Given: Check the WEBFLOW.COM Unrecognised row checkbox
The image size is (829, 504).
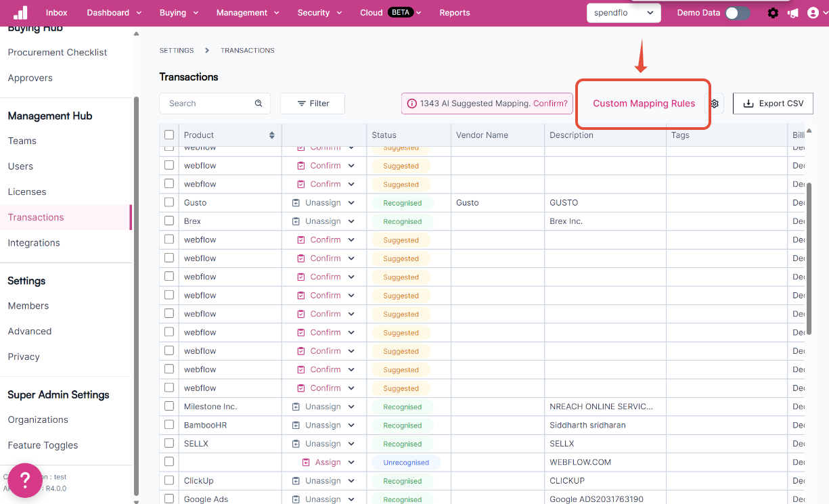Looking at the screenshot, I should (x=169, y=461).
